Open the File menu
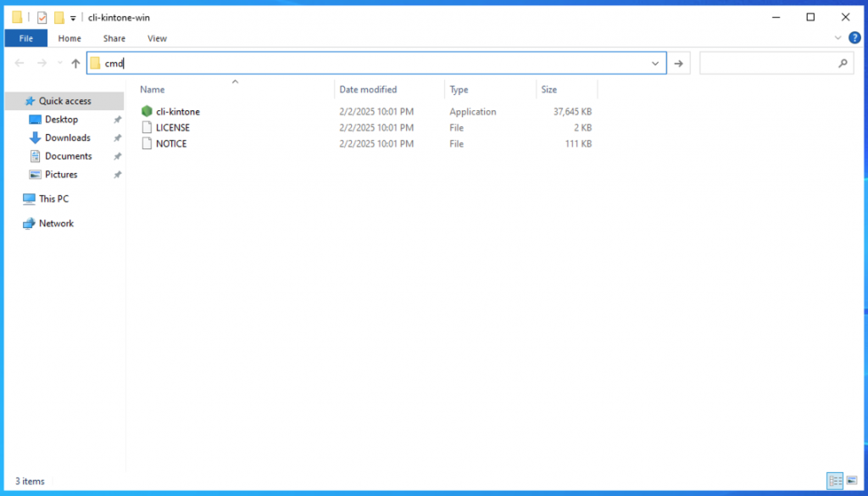 [x=26, y=38]
